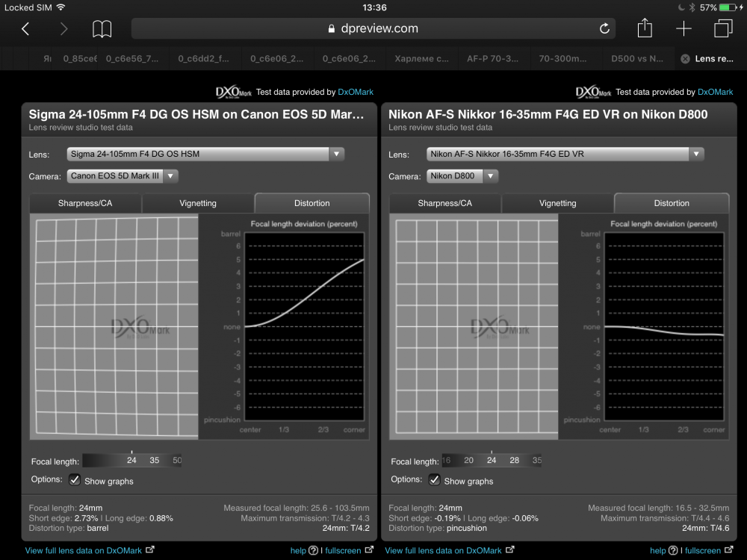Viewport: 747px width, 560px height.
Task: Open the Safari share sheet icon
Action: (645, 28)
